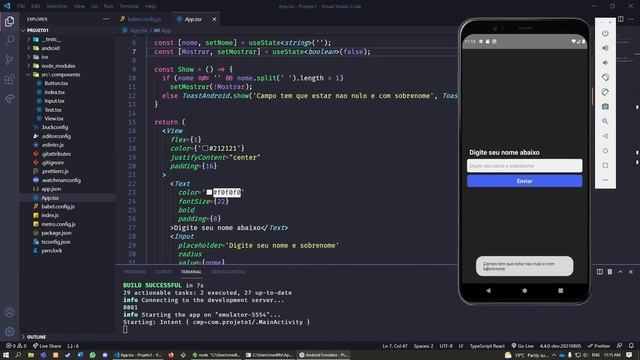Click the #212121 color swatch in the code
The image size is (640, 360).
[205, 148]
